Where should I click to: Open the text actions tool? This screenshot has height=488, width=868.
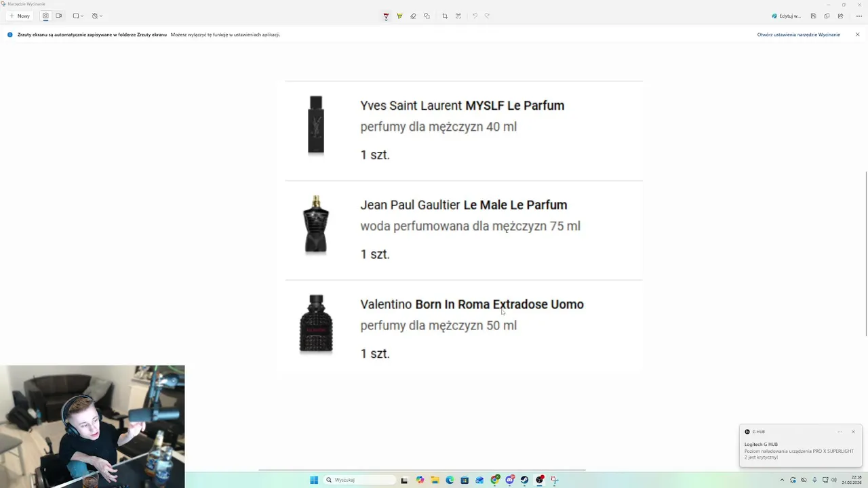[x=458, y=16]
